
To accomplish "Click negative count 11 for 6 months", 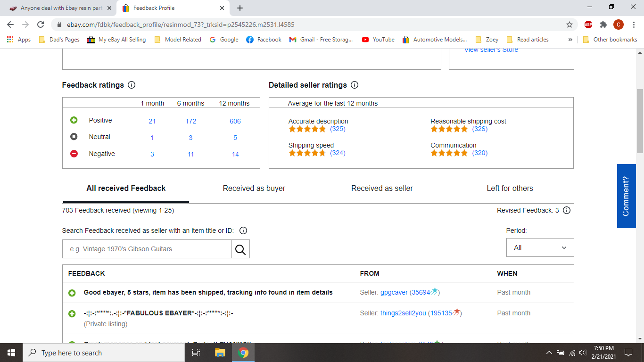I will 190,154.
